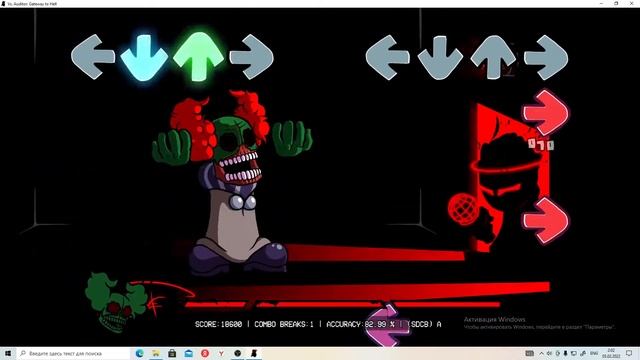Restore down the game window

pyautogui.click(x=616, y=4)
